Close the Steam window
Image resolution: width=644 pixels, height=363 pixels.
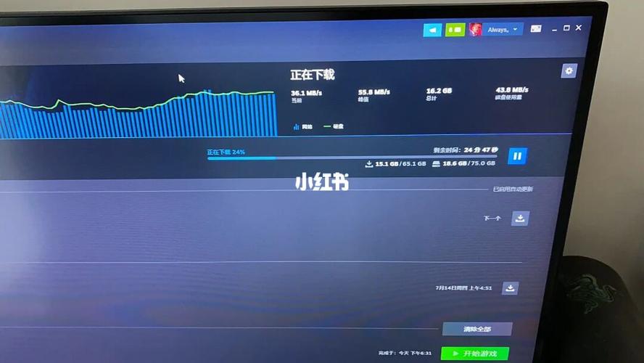pyautogui.click(x=579, y=28)
